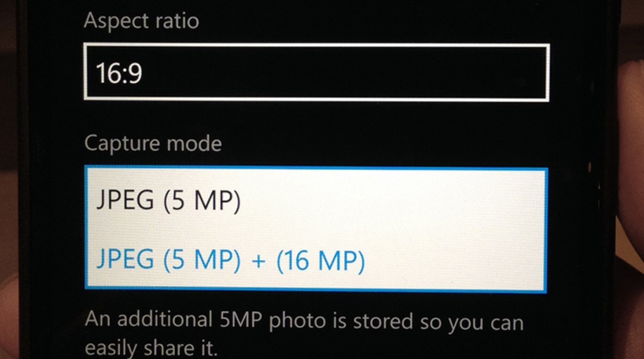
Task: Tap the additional 5MP photo description text
Action: [304, 321]
